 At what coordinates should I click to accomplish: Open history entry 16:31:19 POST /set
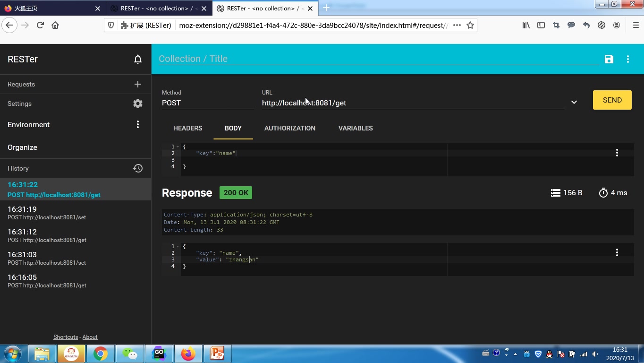click(76, 213)
